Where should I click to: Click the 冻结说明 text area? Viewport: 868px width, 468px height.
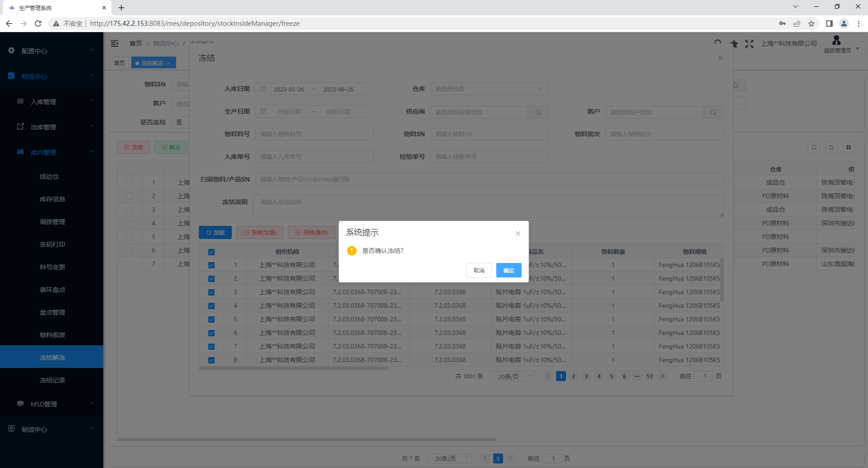489,206
